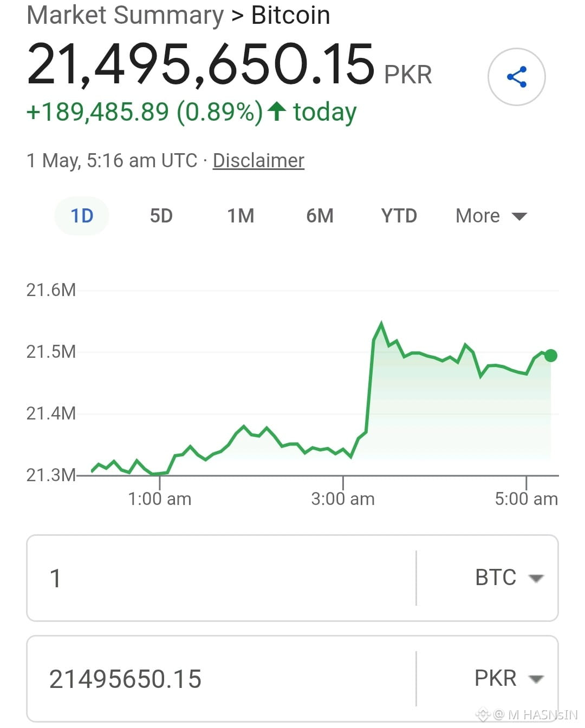Click the Market Summary breadcrumb
The image size is (585, 728).
click(125, 16)
